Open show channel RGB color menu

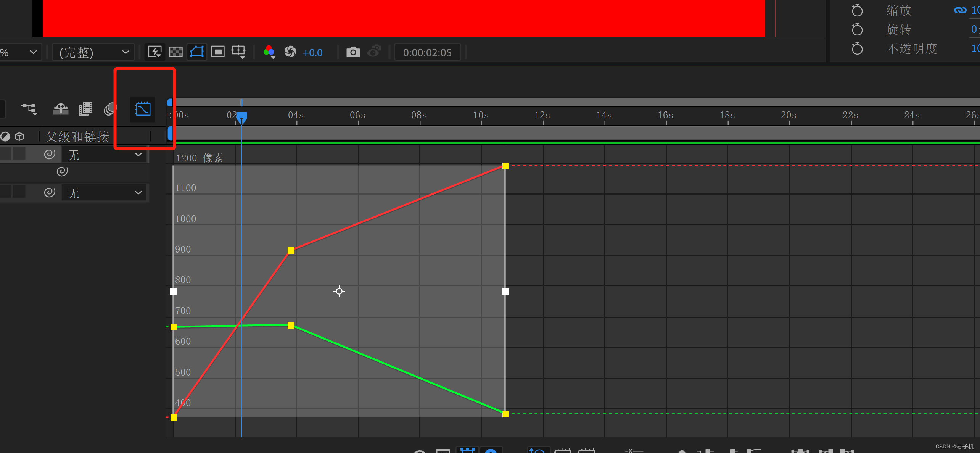pyautogui.click(x=269, y=52)
